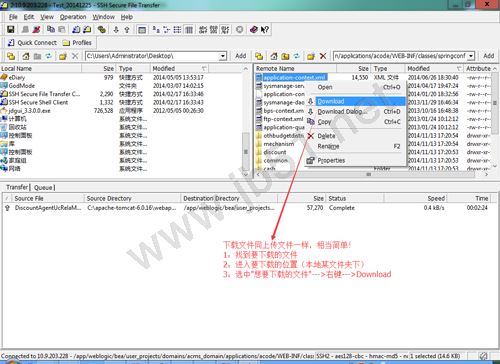Click inside the local path input field
This screenshot has width=500, height=364.
tap(153, 56)
